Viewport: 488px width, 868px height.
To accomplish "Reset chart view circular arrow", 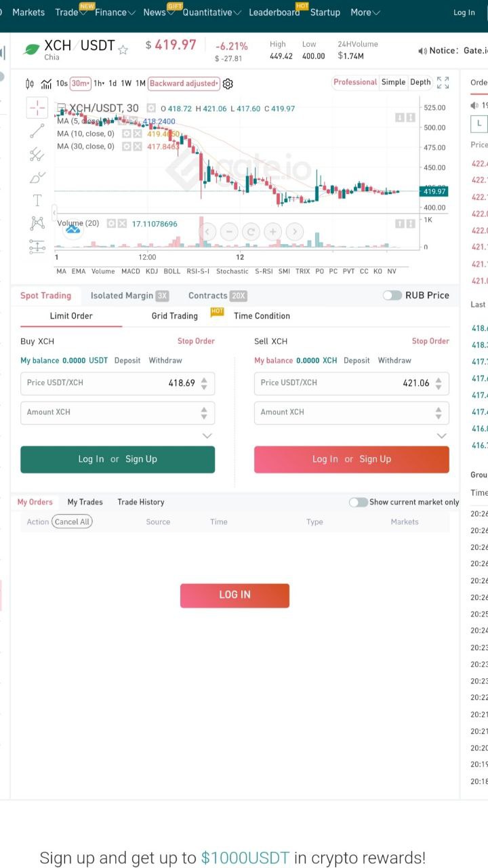I will pyautogui.click(x=251, y=232).
